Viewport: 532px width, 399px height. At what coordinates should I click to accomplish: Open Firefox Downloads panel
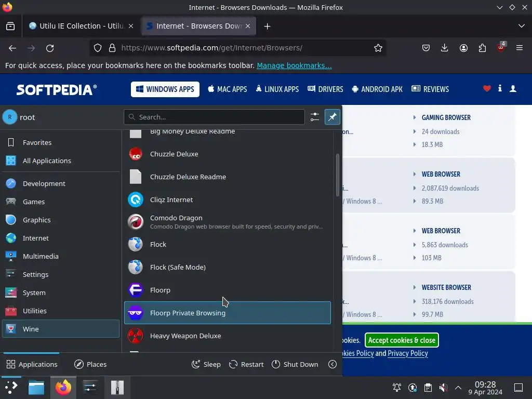click(x=444, y=48)
